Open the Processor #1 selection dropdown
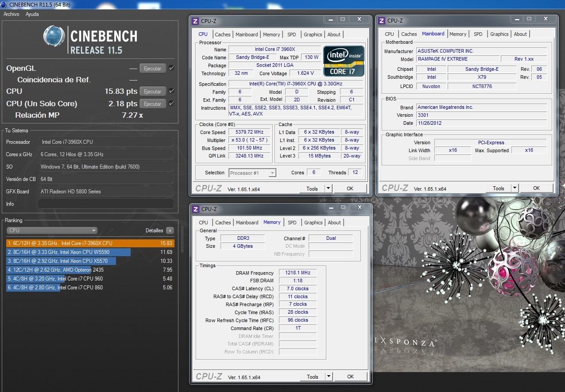The height and width of the screenshot is (392, 565). pos(252,173)
